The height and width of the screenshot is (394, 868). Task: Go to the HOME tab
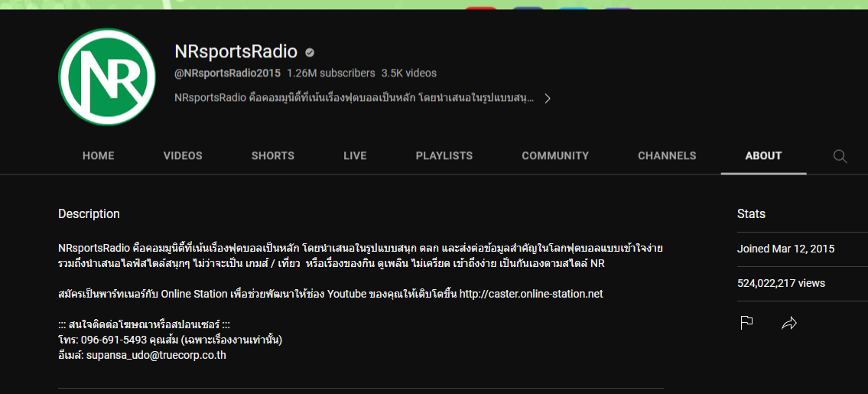tap(98, 155)
